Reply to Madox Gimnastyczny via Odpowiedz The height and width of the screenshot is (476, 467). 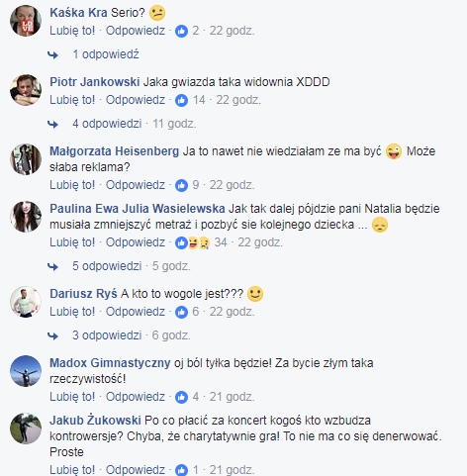point(136,397)
